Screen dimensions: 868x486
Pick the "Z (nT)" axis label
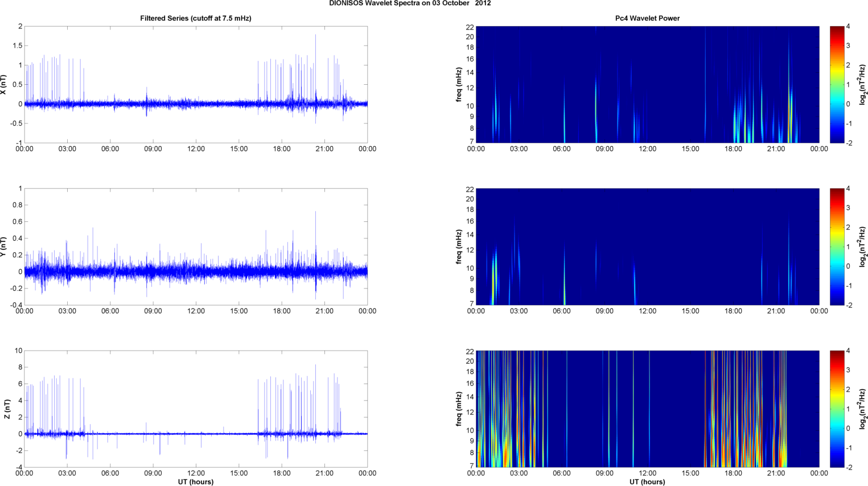pos(6,409)
